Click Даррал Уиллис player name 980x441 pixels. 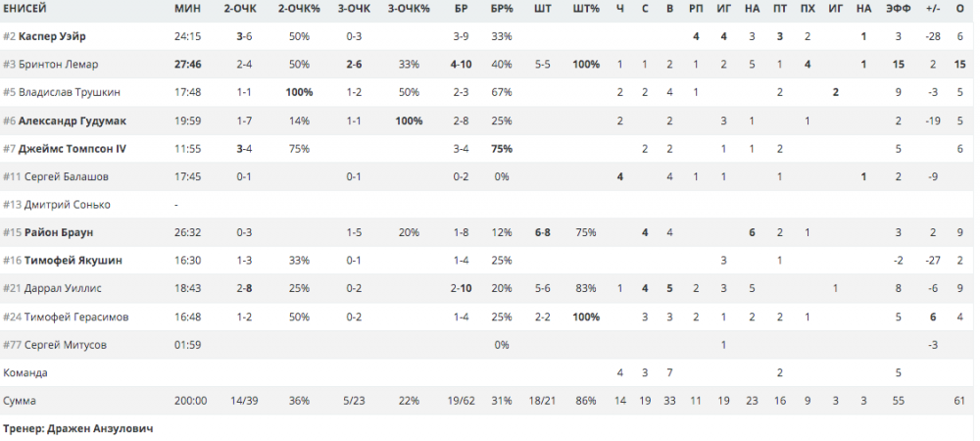64,289
